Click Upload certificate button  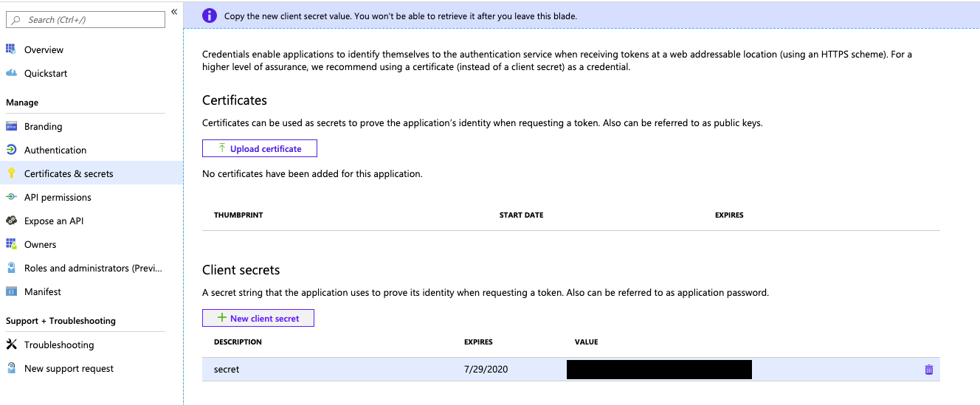260,148
